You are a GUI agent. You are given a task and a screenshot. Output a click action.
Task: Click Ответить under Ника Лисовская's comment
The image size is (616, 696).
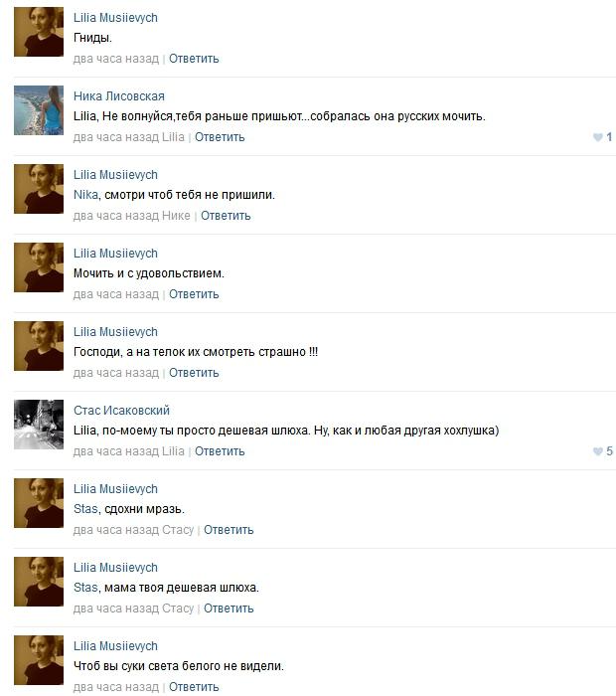pyautogui.click(x=220, y=137)
